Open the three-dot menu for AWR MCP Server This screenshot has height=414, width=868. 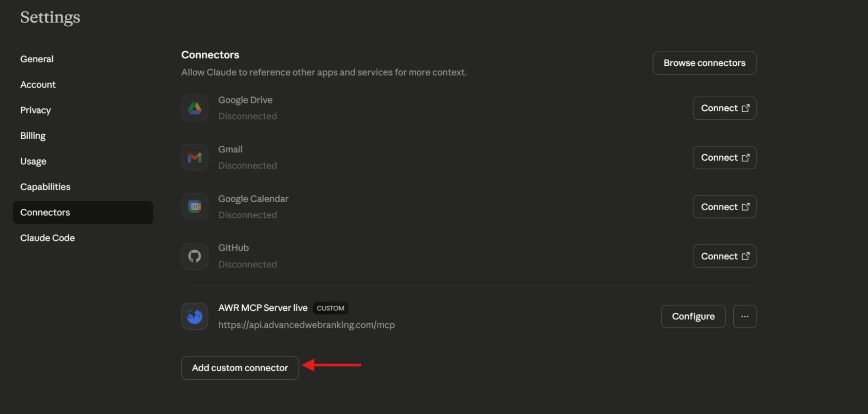(744, 316)
